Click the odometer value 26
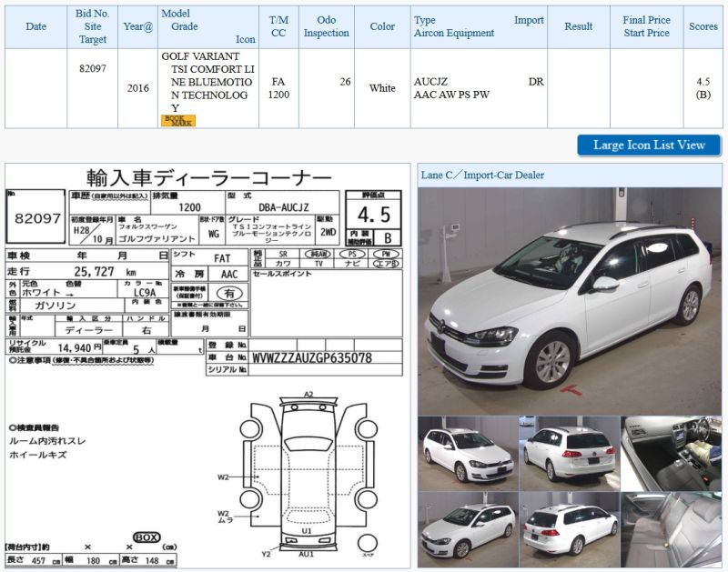The image size is (728, 572). (345, 82)
